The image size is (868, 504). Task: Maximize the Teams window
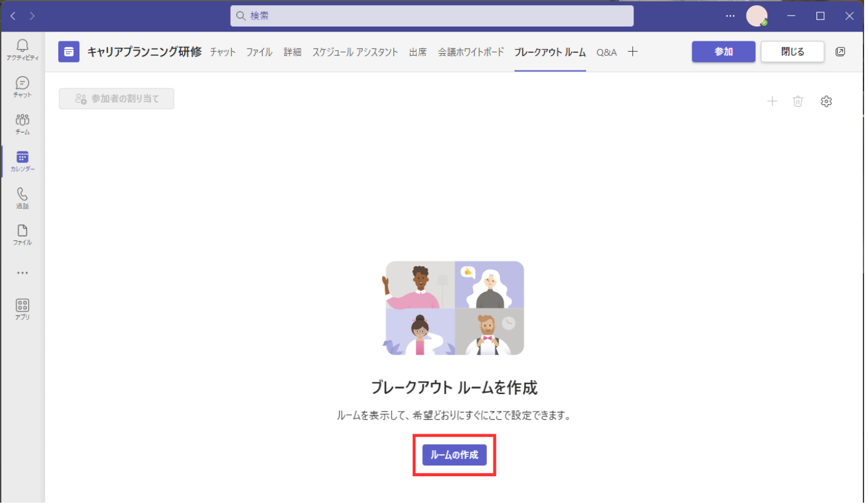pyautogui.click(x=820, y=16)
